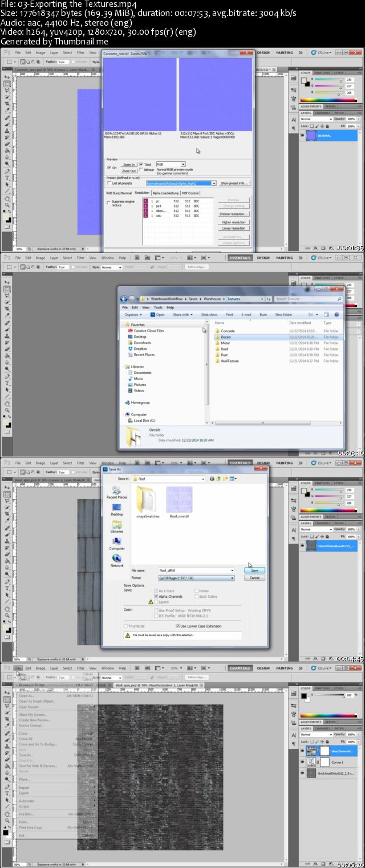
Task: Open the .mayaSwatches folder in Save As
Action: coord(147,502)
